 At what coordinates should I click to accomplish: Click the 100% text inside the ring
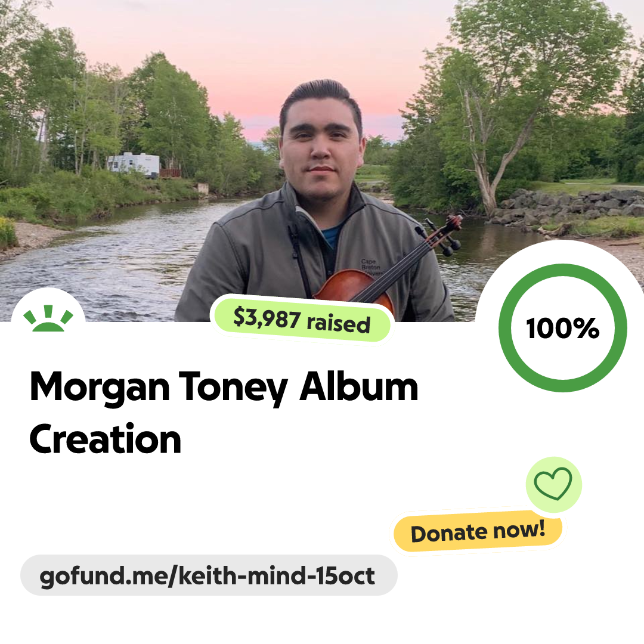563,328
